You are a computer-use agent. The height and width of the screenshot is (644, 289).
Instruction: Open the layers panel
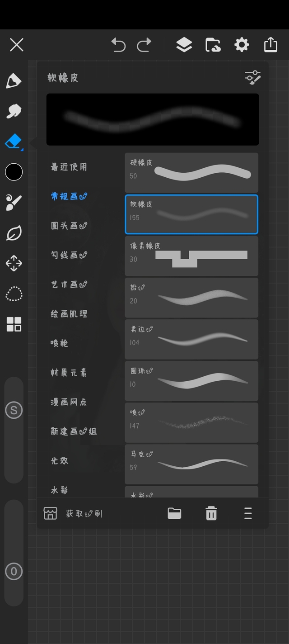pyautogui.click(x=184, y=45)
